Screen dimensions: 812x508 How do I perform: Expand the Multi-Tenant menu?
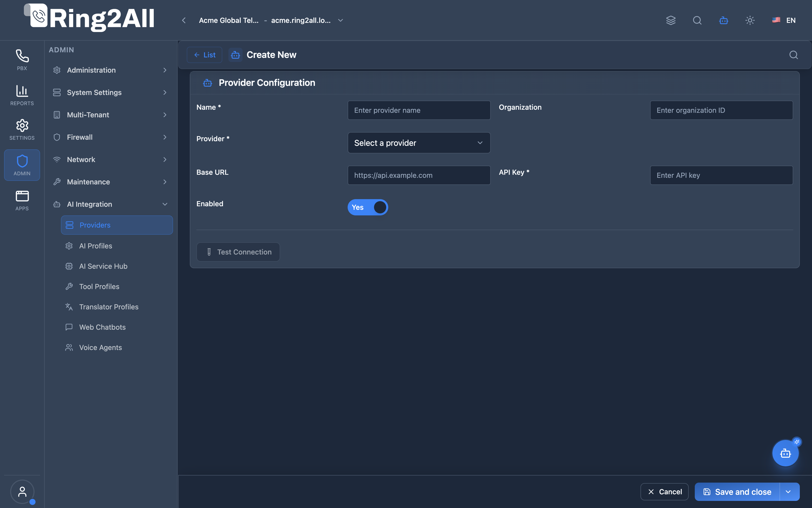[x=110, y=115]
